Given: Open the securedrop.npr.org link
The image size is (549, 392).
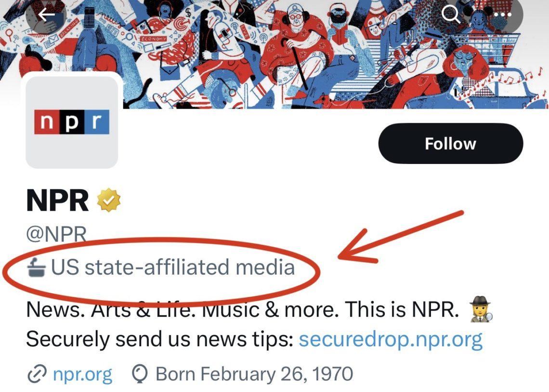Looking at the screenshot, I should (x=391, y=339).
